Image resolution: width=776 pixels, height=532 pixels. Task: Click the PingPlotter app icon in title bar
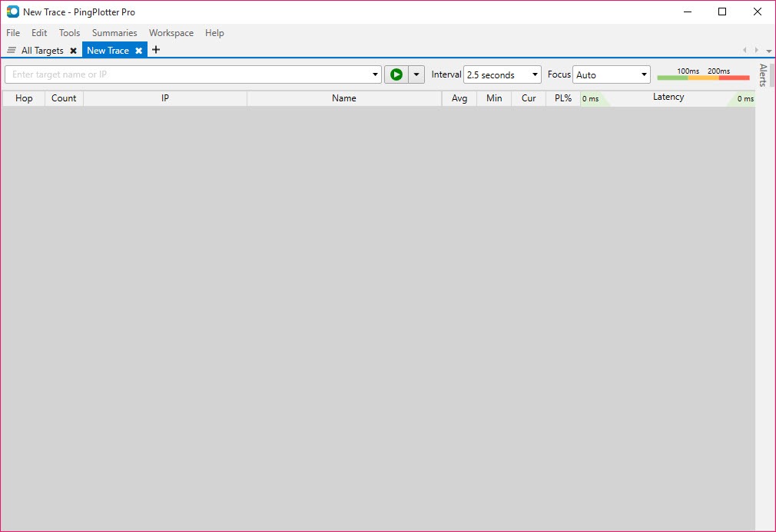(x=13, y=12)
